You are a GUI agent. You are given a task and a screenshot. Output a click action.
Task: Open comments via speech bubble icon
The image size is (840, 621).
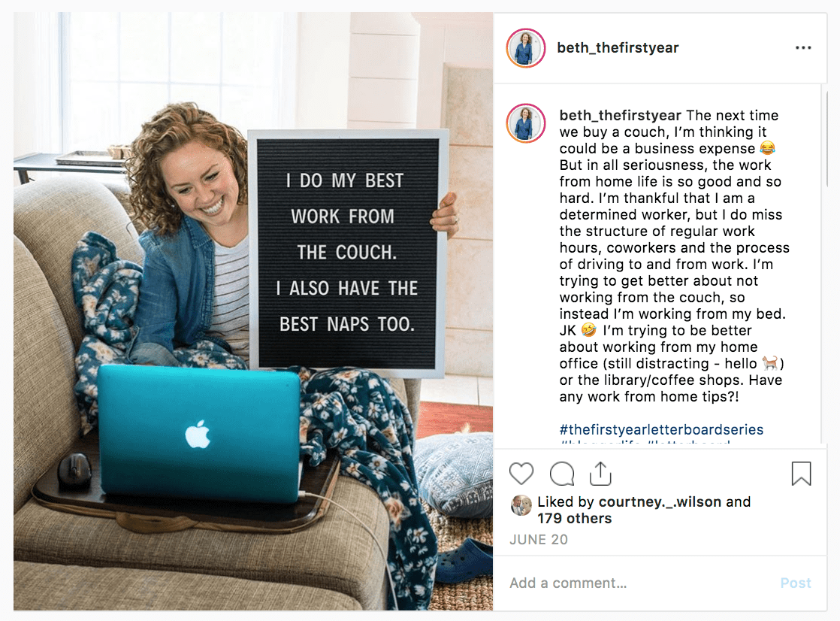tap(562, 474)
